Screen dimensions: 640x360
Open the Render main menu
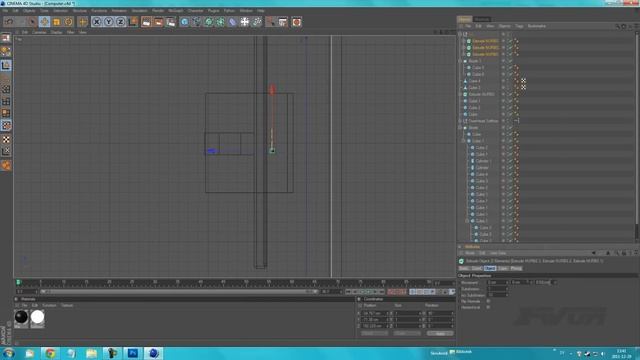tap(158, 11)
